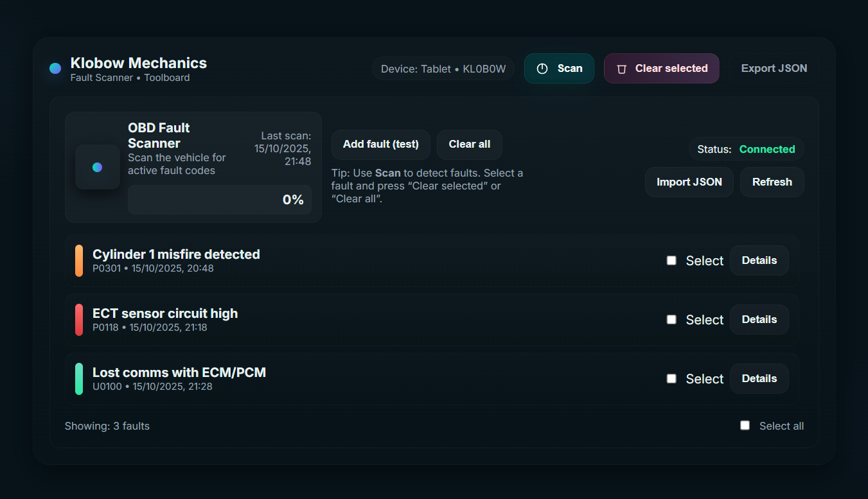Click the green severity bar for U0100
Screen dimensions: 868x499
79,379
